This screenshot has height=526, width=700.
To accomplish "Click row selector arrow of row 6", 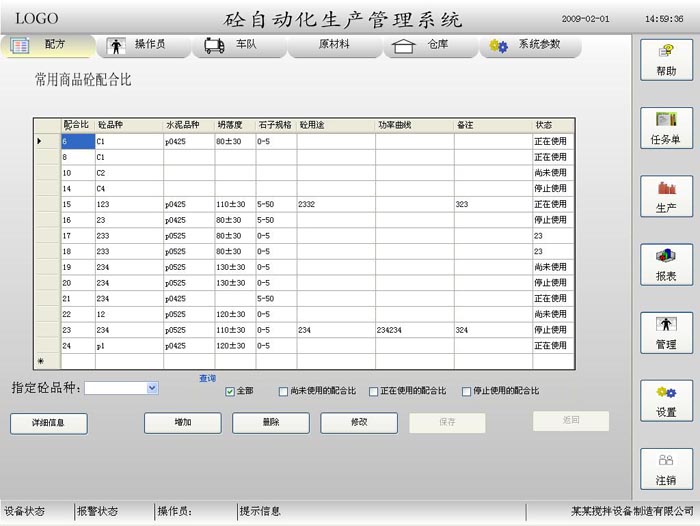I will point(47,141).
